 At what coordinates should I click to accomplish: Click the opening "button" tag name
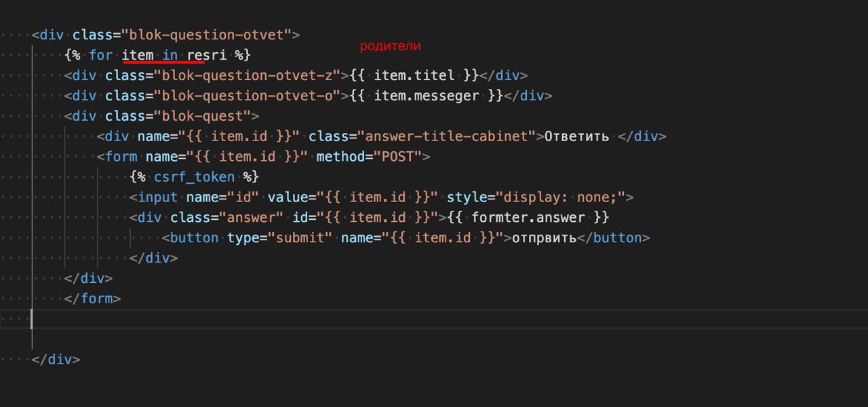pyautogui.click(x=195, y=238)
